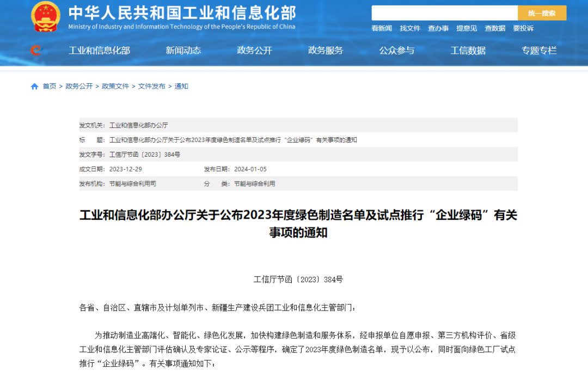Click the salutation line 各省、自治区、直辖市
This screenshot has height=377, width=588.
click(217, 308)
